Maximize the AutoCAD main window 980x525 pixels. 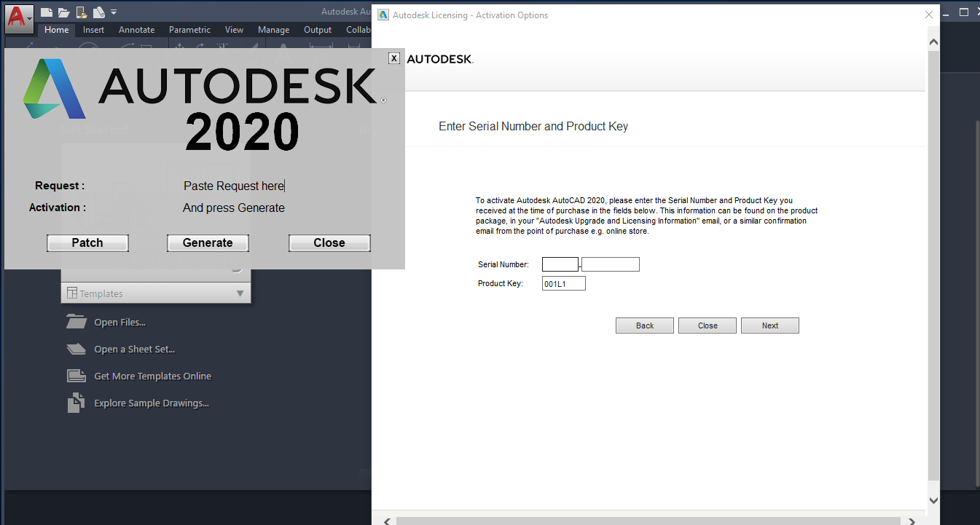click(x=963, y=12)
